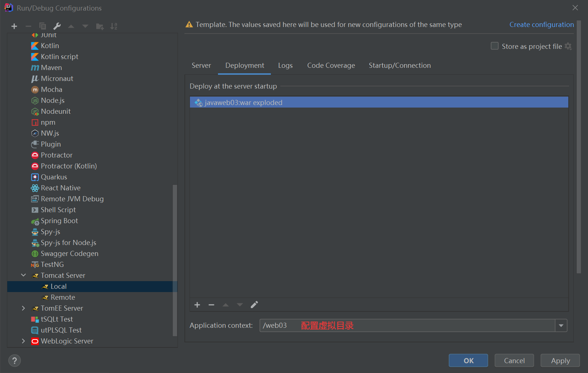Select the React Native template icon

(35, 188)
